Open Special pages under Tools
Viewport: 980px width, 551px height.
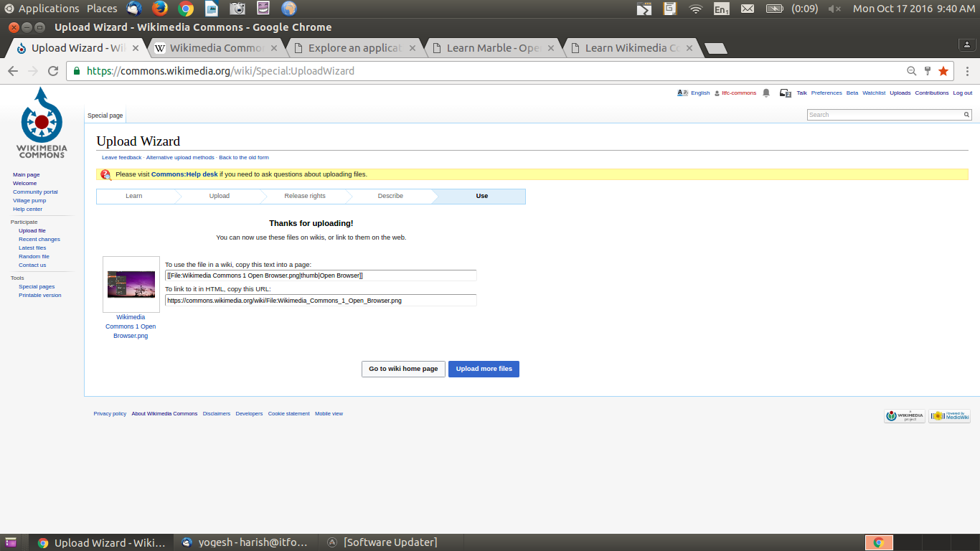click(37, 287)
